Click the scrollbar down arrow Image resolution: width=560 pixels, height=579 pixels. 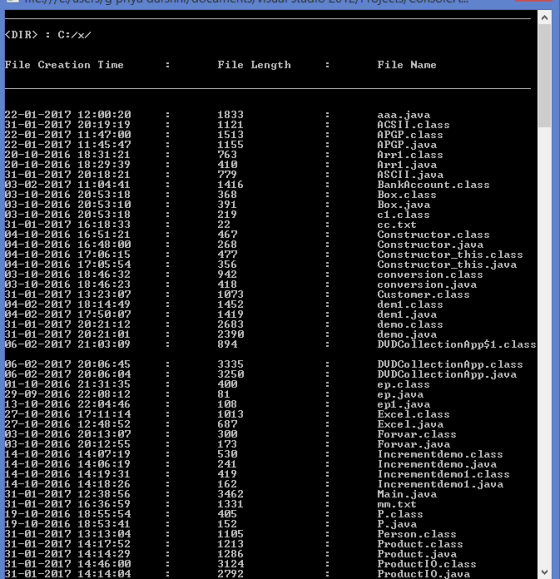tap(545, 572)
